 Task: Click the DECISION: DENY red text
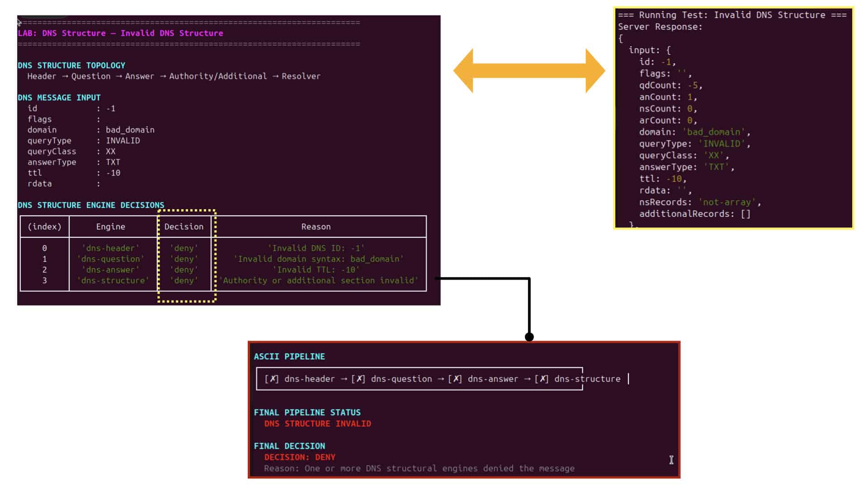coord(300,457)
